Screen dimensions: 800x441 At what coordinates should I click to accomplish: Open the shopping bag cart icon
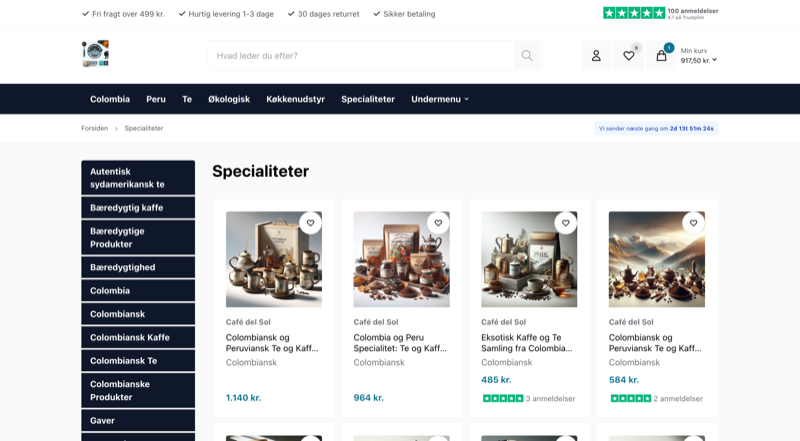pos(661,56)
